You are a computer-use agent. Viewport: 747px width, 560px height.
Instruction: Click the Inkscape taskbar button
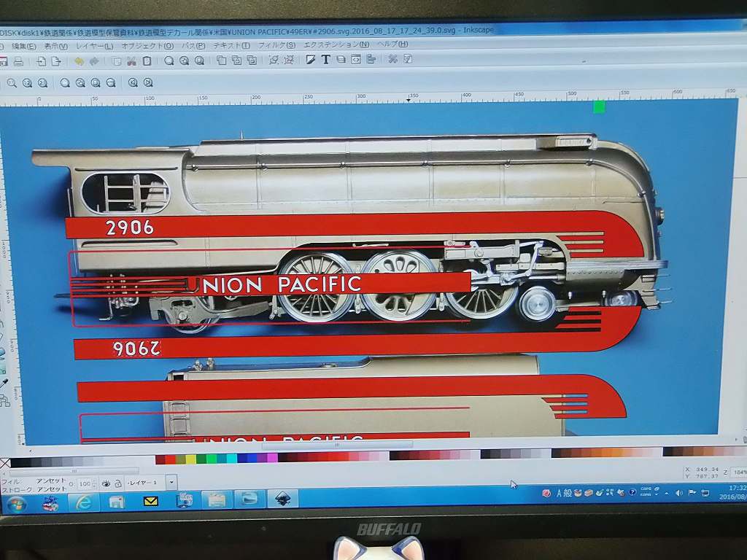283,499
